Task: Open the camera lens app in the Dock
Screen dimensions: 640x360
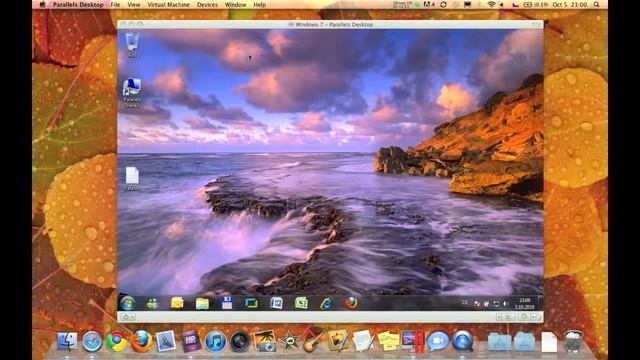Action: [x=240, y=341]
